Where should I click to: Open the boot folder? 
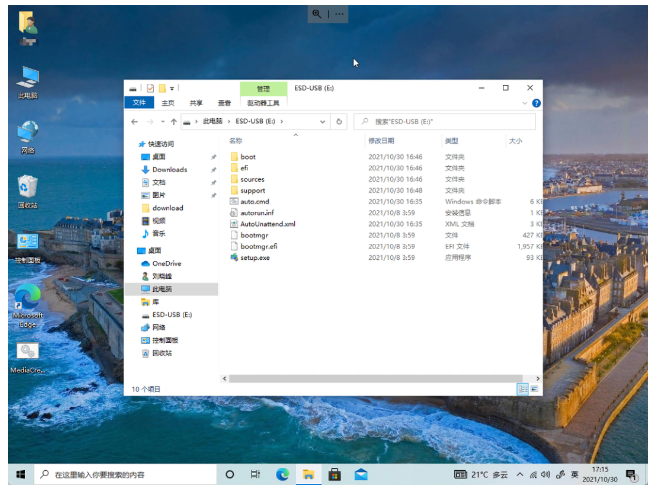click(247, 157)
